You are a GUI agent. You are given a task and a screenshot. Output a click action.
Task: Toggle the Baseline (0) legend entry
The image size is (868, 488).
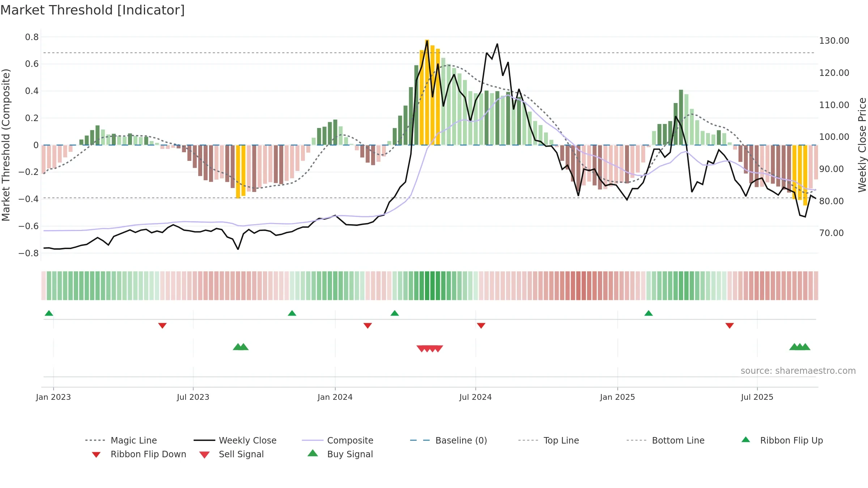coord(448,440)
